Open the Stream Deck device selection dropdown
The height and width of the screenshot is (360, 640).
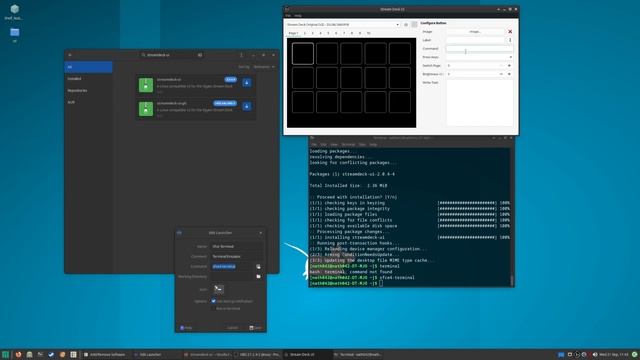pos(343,24)
